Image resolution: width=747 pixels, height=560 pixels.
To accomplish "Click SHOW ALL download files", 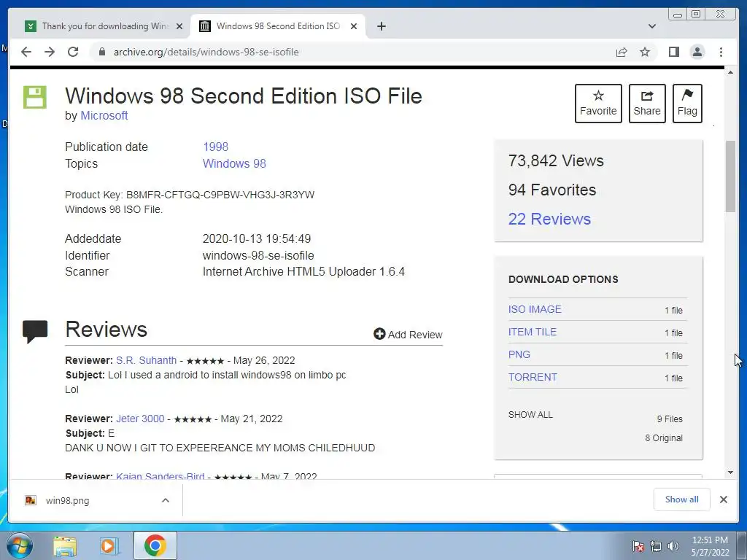I will click(530, 415).
